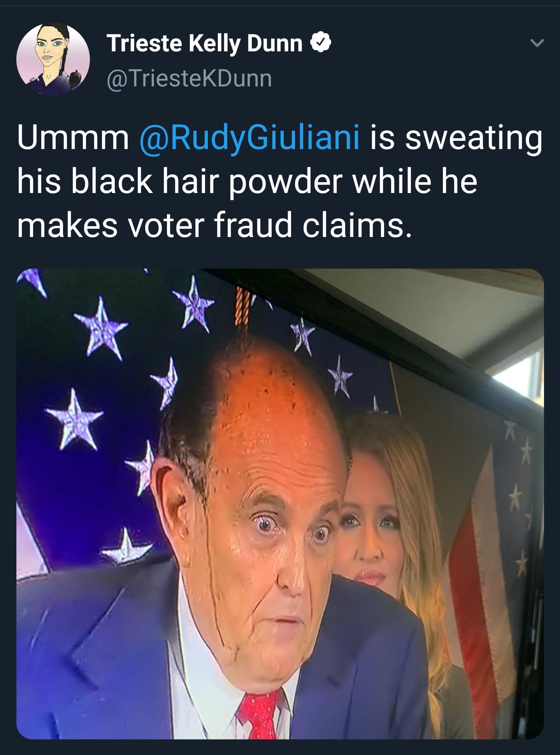Open the attached tweet photo
Image resolution: width=560 pixels, height=755 pixels.
280,504
